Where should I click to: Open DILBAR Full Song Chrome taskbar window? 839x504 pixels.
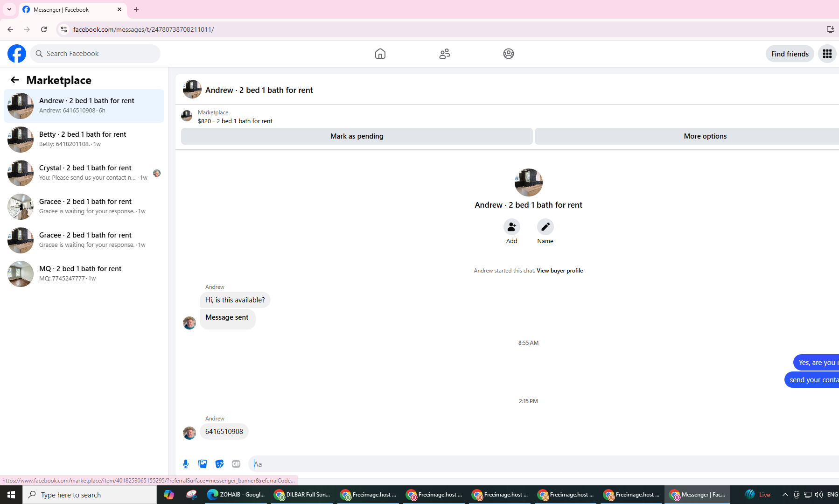[x=302, y=495]
